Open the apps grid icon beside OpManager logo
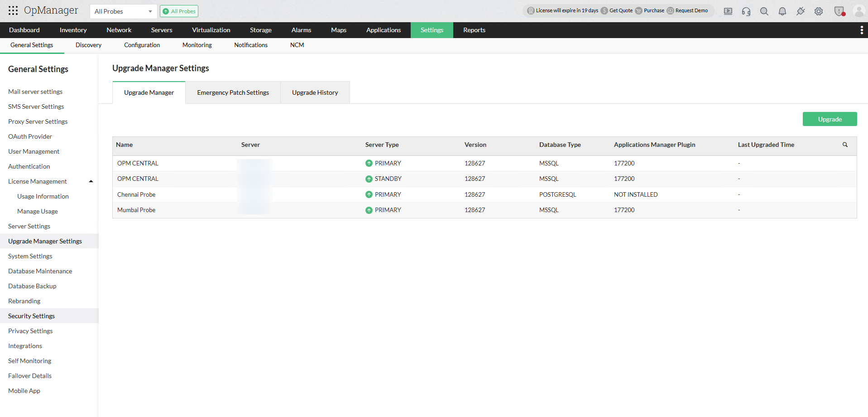 pos(12,10)
